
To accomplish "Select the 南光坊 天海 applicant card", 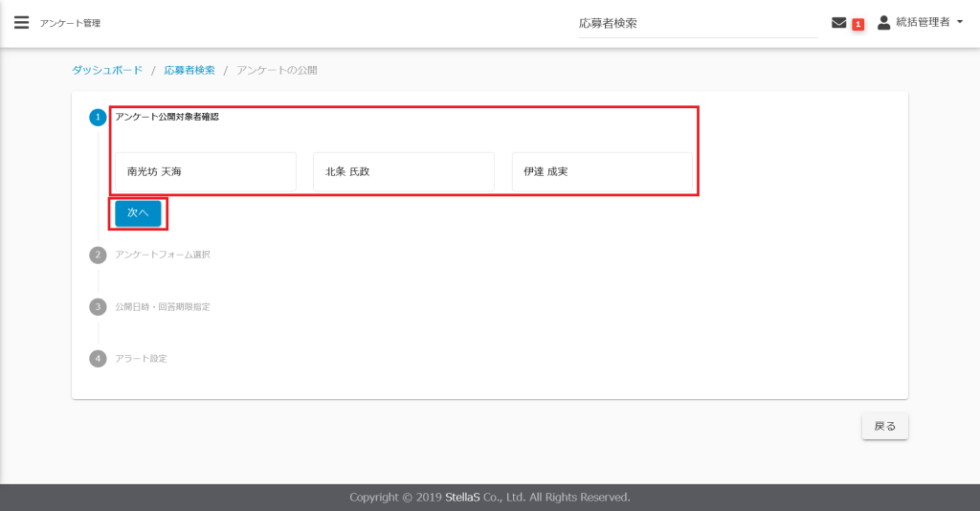I will [x=205, y=172].
